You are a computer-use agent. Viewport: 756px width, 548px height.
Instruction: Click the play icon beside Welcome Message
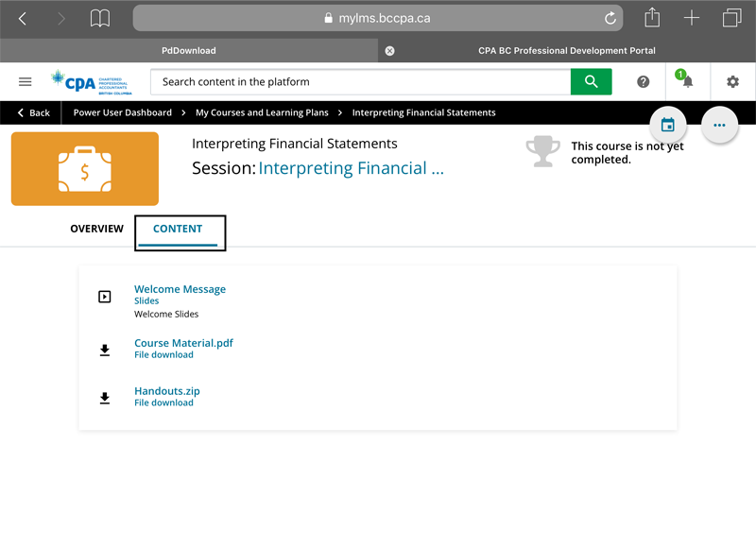point(105,297)
